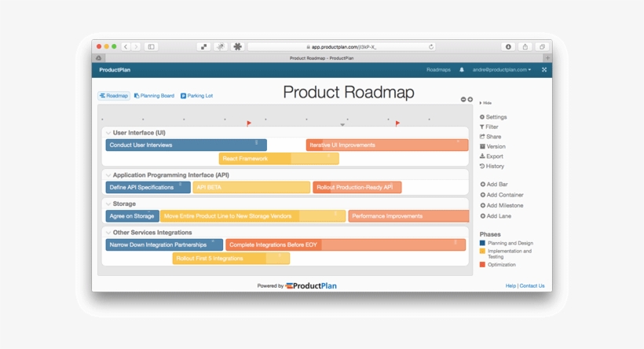Open the Contact Us link
The image size is (644, 349).
tap(532, 286)
